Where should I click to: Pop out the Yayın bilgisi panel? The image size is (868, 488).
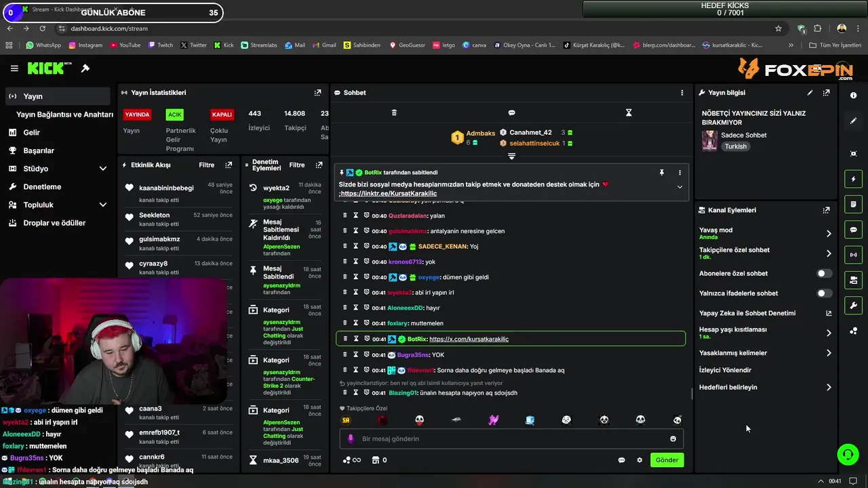826,93
